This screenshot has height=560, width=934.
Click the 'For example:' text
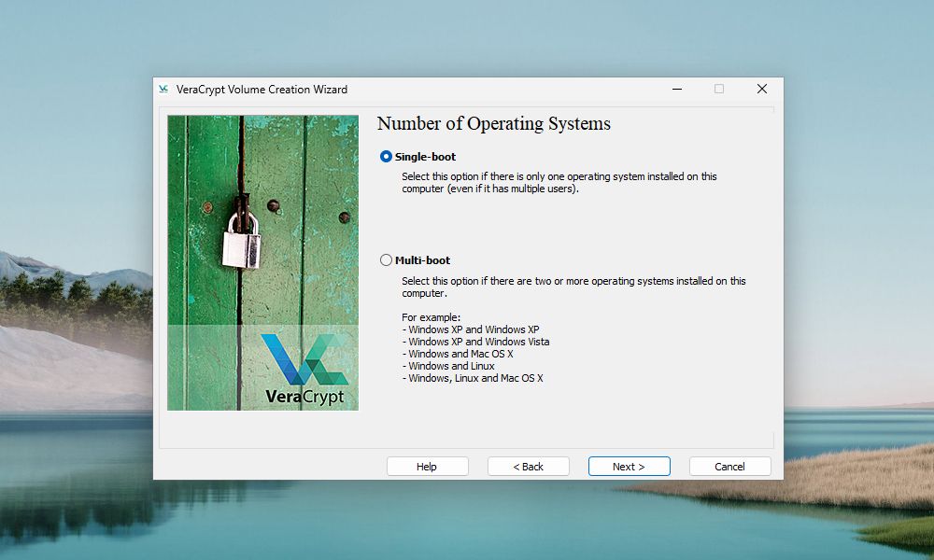(x=431, y=317)
